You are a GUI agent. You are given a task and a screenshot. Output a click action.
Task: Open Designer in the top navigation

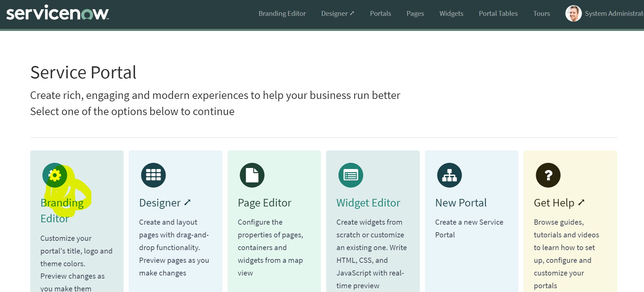[338, 13]
